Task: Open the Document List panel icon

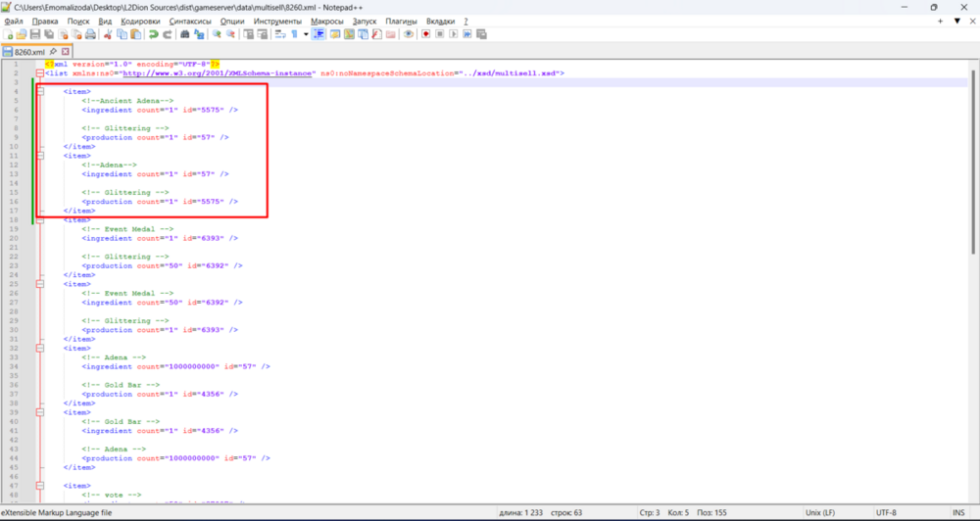Action: (363, 34)
